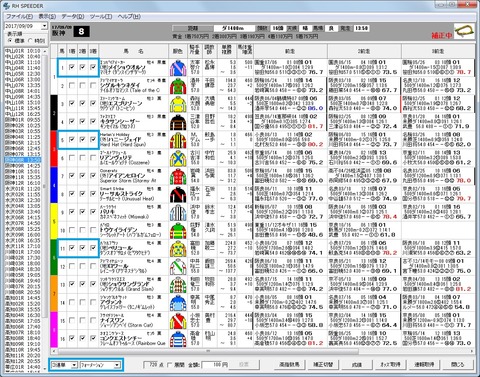Click the black and red sash silk of horse 8

[178, 194]
